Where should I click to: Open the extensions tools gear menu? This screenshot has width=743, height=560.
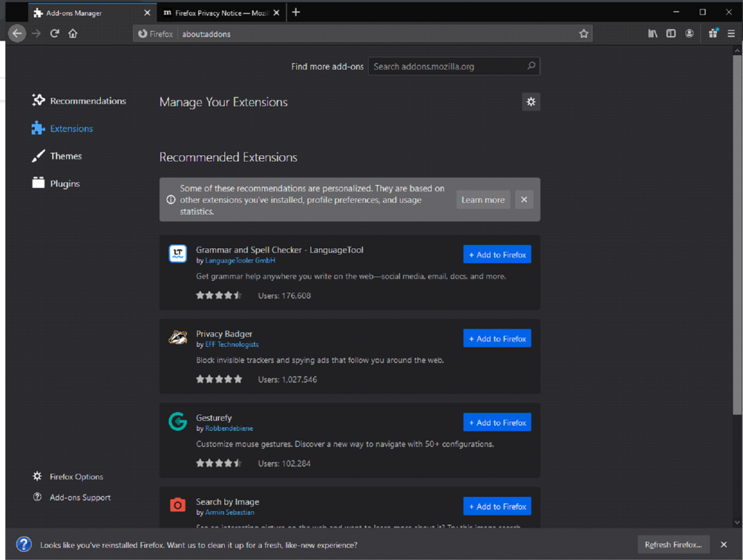coord(530,102)
